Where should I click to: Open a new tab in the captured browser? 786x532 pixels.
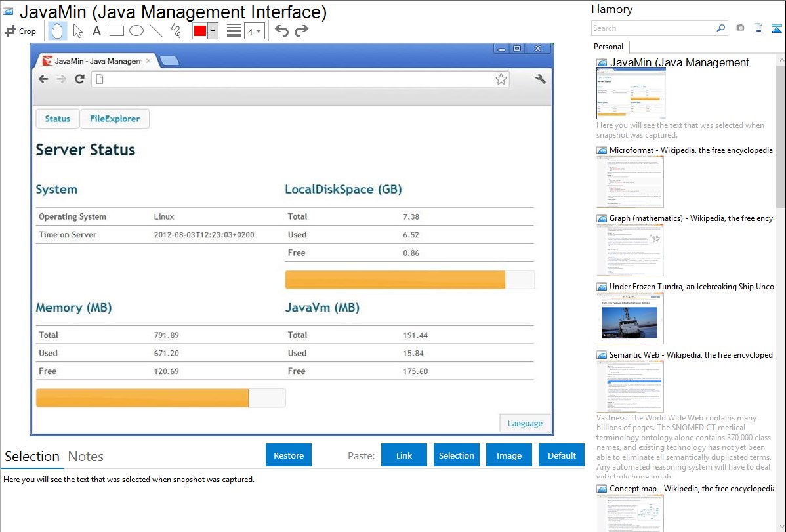[169, 61]
